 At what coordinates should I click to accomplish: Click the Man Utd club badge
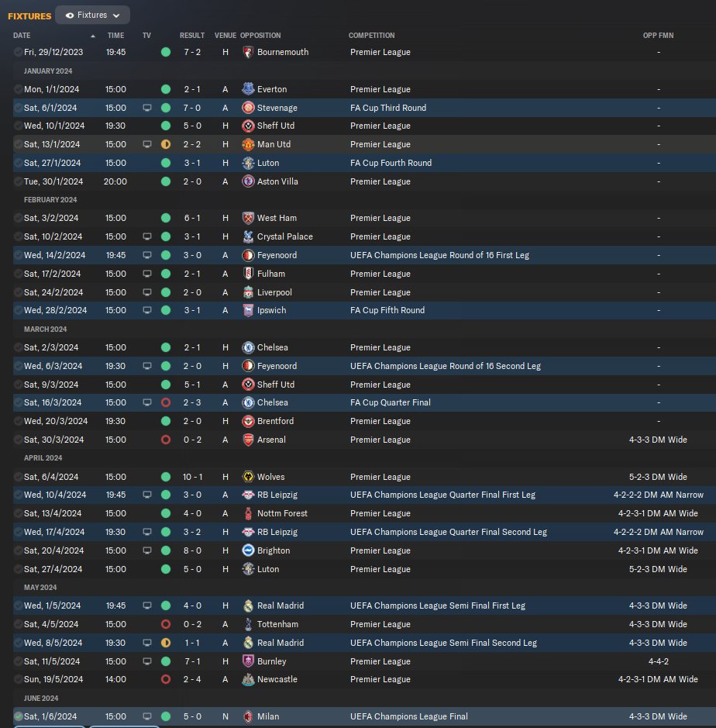(248, 144)
